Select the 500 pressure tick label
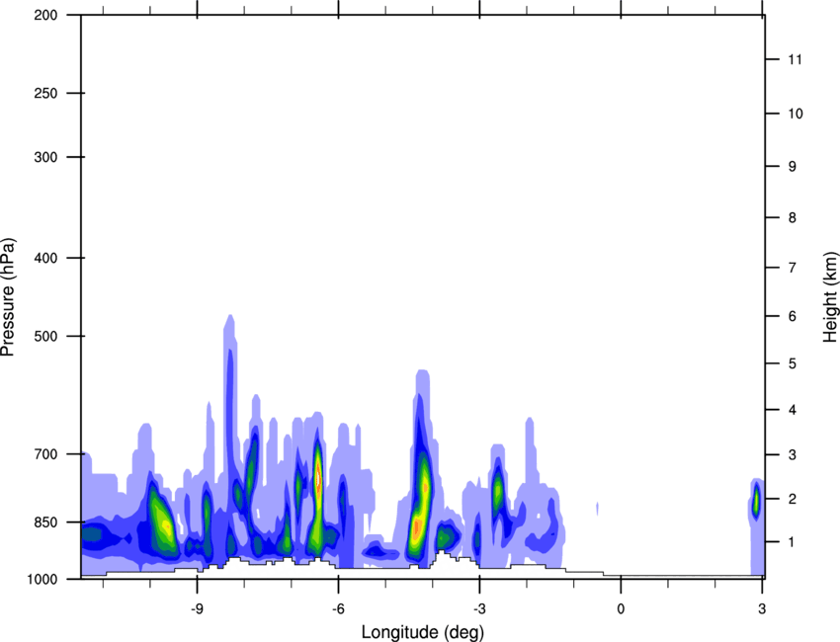The height and width of the screenshot is (642, 840). tap(45, 336)
